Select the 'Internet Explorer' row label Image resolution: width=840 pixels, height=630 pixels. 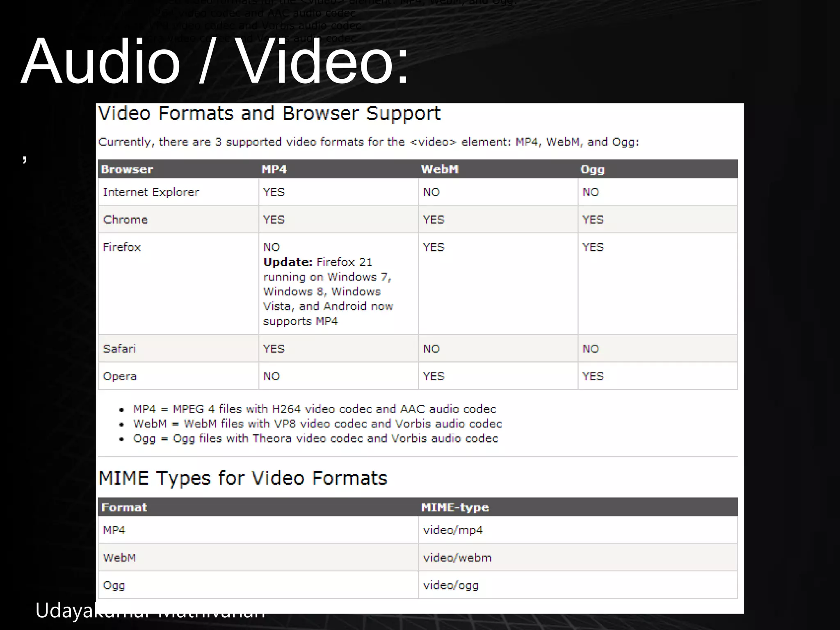coord(151,192)
